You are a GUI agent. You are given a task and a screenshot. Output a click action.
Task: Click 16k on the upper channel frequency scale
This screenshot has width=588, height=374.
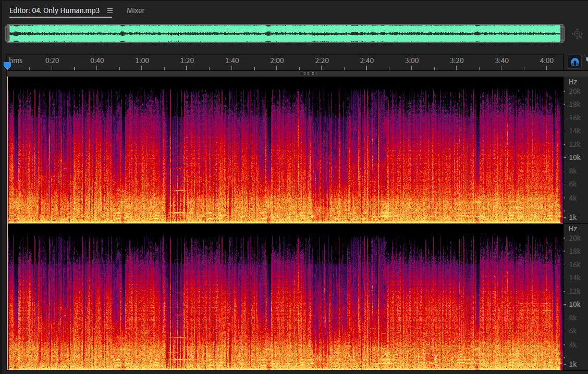pyautogui.click(x=574, y=118)
